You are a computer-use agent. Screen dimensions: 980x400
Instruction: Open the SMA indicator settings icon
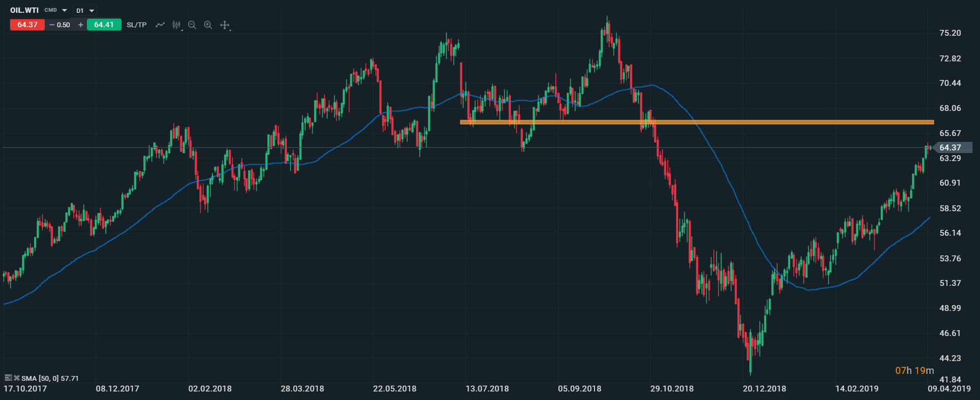[x=8, y=378]
